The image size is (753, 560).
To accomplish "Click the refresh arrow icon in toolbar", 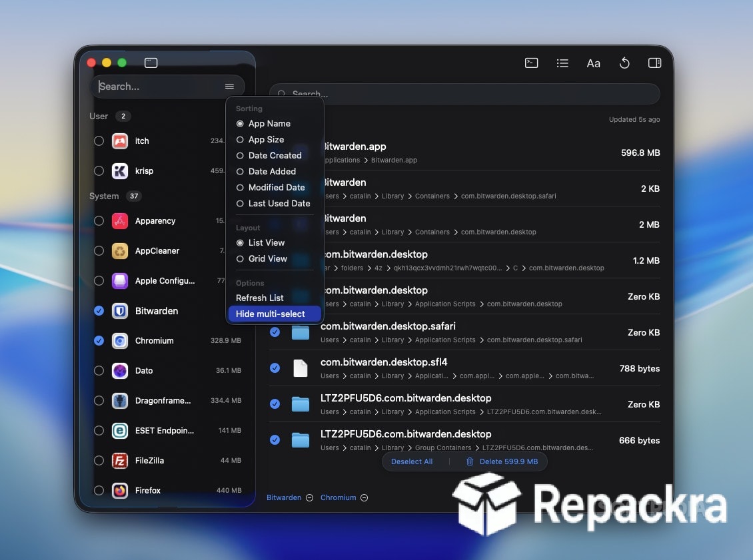I will coord(624,63).
